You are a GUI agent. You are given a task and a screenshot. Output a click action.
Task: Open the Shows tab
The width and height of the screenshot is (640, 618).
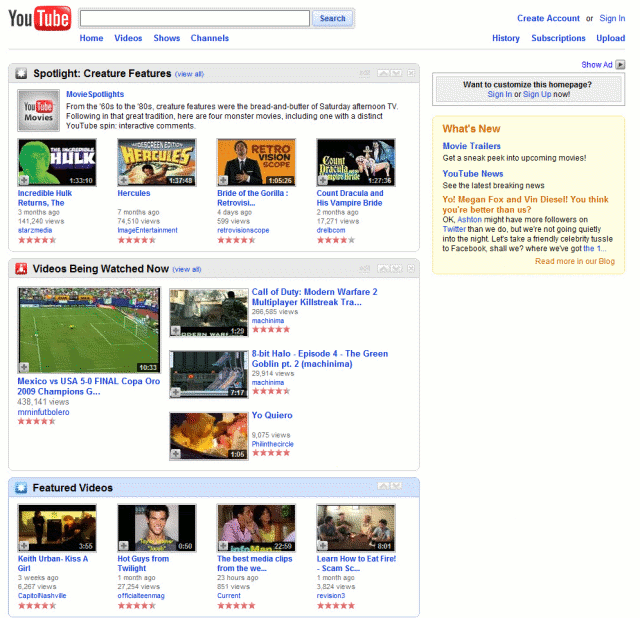tap(167, 38)
